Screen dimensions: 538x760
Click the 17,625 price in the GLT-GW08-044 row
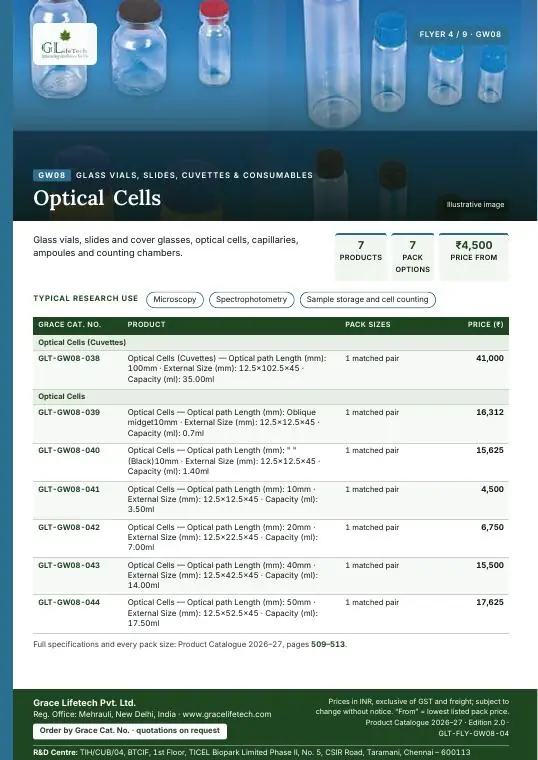point(490,602)
